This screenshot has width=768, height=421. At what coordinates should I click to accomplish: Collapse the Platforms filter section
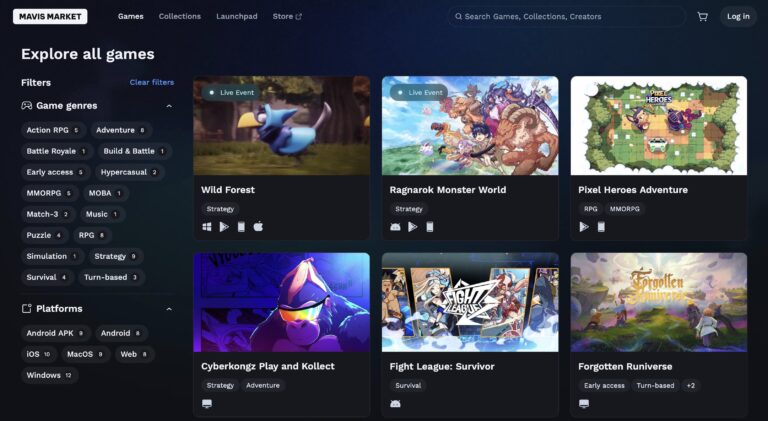point(169,309)
